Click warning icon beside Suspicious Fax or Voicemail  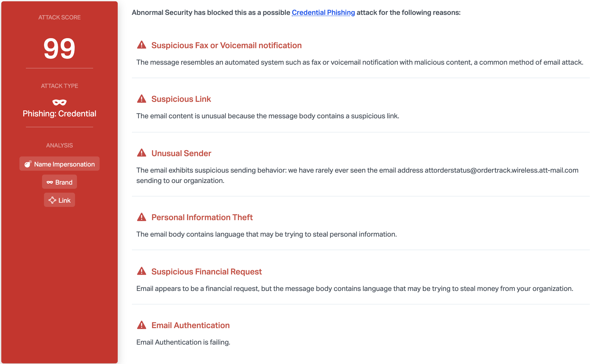(142, 45)
